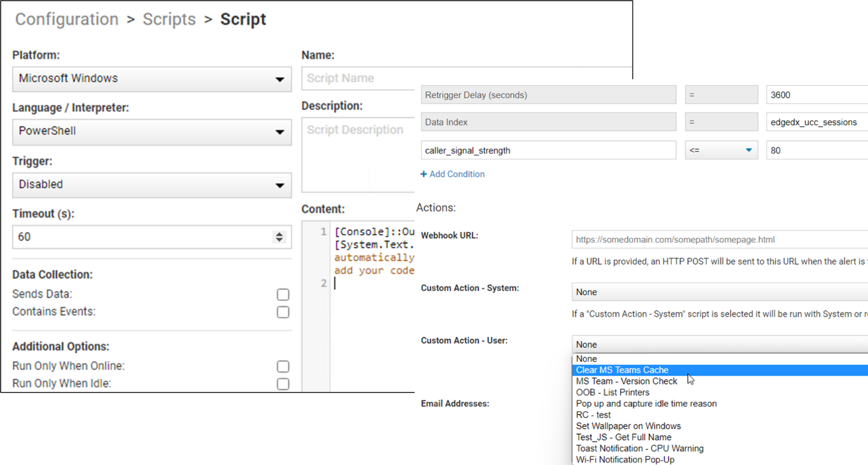Viewport: 868px width, 465px height.
Task: Open the Trigger dropdown set to Disabled
Action: tap(152, 185)
